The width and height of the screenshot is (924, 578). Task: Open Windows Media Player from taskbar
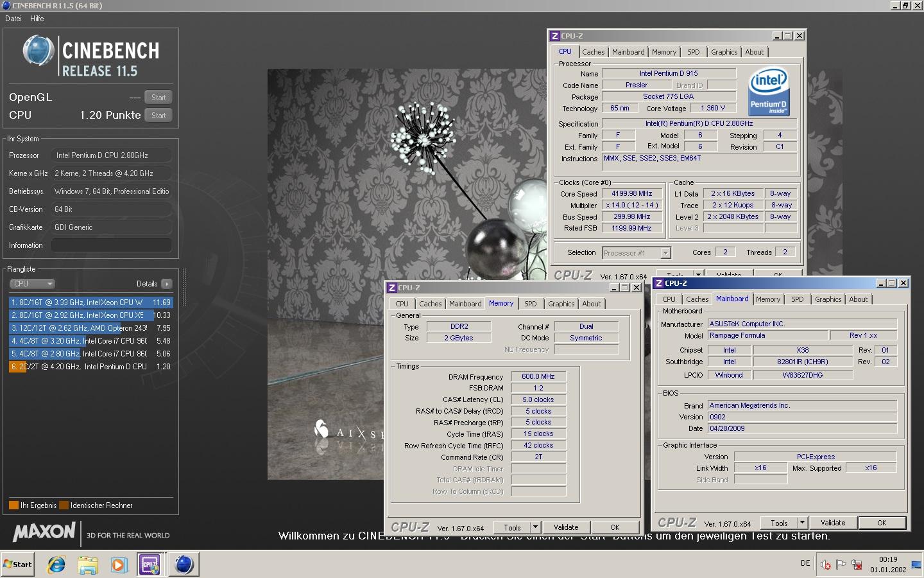pyautogui.click(x=119, y=565)
